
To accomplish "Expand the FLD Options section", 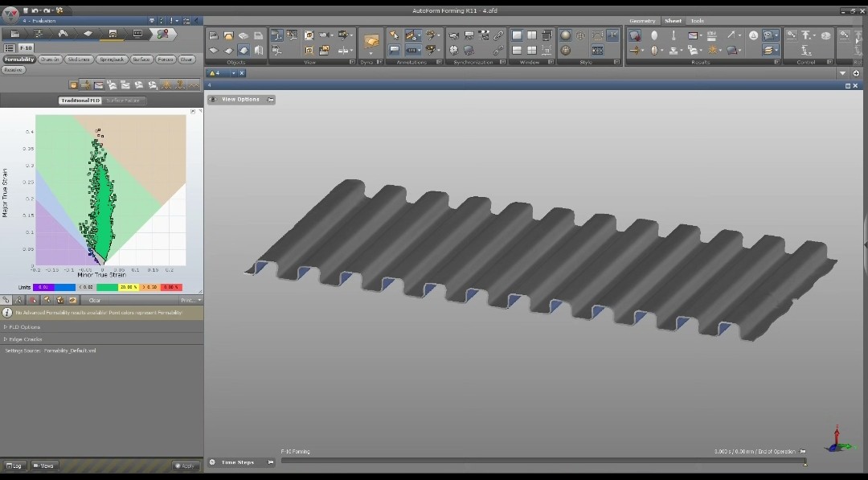I will click(x=24, y=327).
